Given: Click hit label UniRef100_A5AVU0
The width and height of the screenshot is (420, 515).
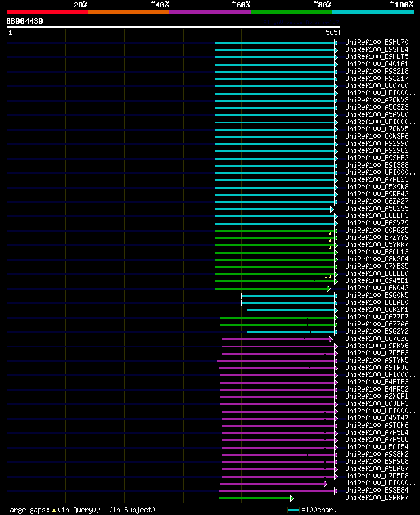Looking at the screenshot, I should click(377, 114).
